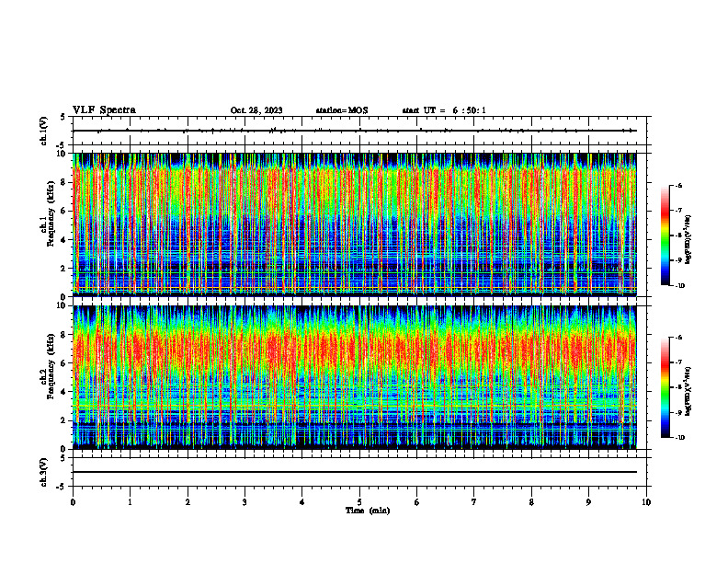Click the "ch.1(V)" axis label
728x563 pixels.
pos(44,131)
